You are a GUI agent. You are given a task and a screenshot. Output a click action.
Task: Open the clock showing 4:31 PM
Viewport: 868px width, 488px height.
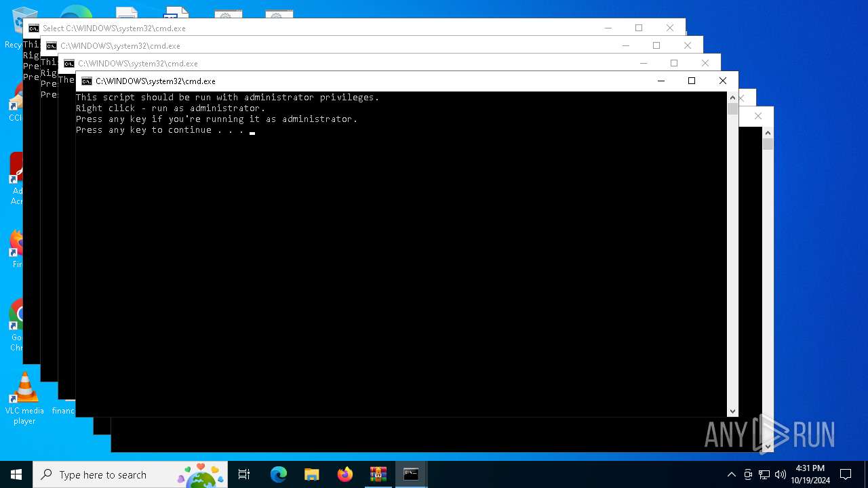click(x=810, y=474)
